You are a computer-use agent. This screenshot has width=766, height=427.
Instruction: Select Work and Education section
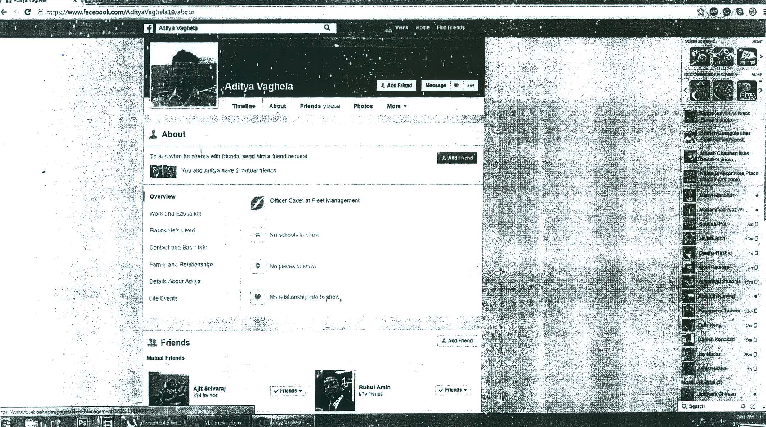click(x=175, y=214)
